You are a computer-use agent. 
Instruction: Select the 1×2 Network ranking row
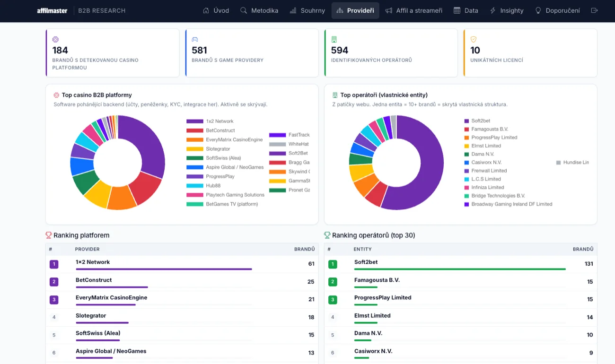(x=182, y=264)
